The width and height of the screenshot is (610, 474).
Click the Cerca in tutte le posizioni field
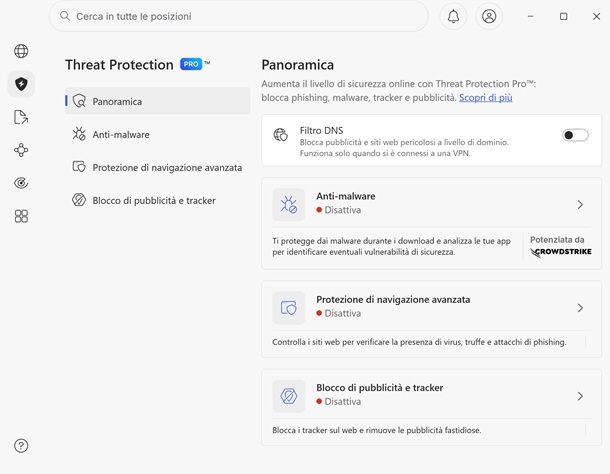point(240,16)
